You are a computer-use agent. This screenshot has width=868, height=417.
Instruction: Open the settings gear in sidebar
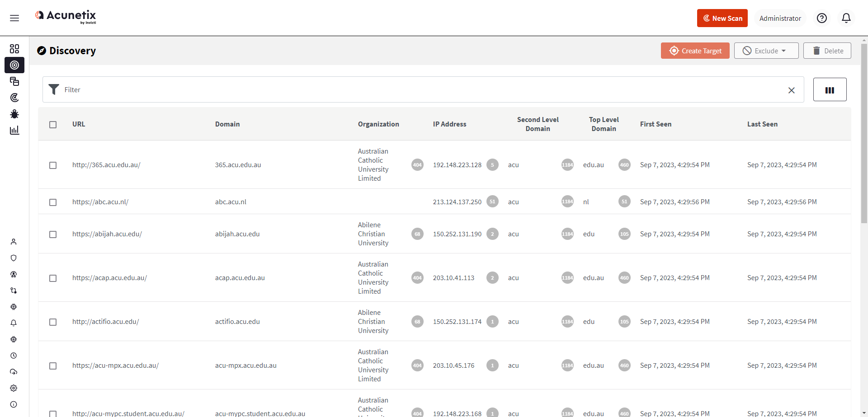click(x=14, y=388)
